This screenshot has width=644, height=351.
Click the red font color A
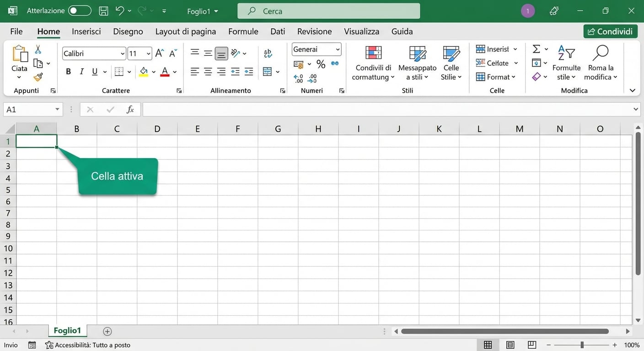(165, 72)
